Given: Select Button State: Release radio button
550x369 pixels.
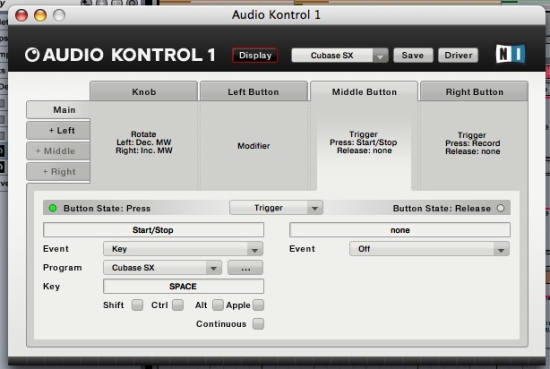Looking at the screenshot, I should coord(501,208).
